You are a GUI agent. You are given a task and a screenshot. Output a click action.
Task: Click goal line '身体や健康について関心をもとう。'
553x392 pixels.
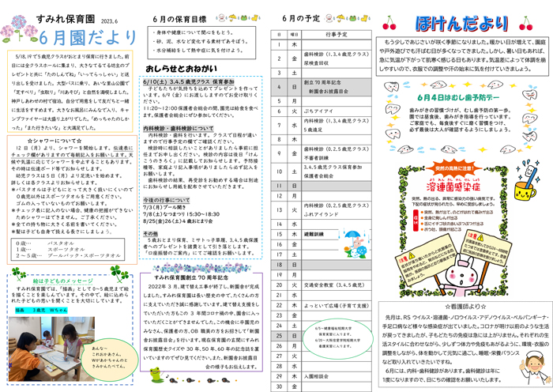pyautogui.click(x=193, y=32)
